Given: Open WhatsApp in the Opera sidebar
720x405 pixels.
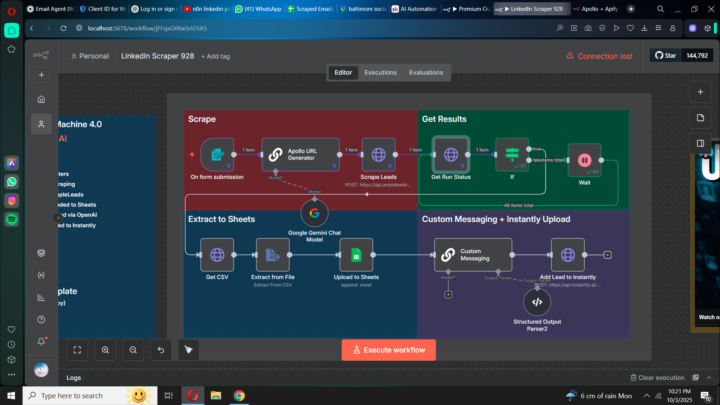Looking at the screenshot, I should (x=11, y=182).
